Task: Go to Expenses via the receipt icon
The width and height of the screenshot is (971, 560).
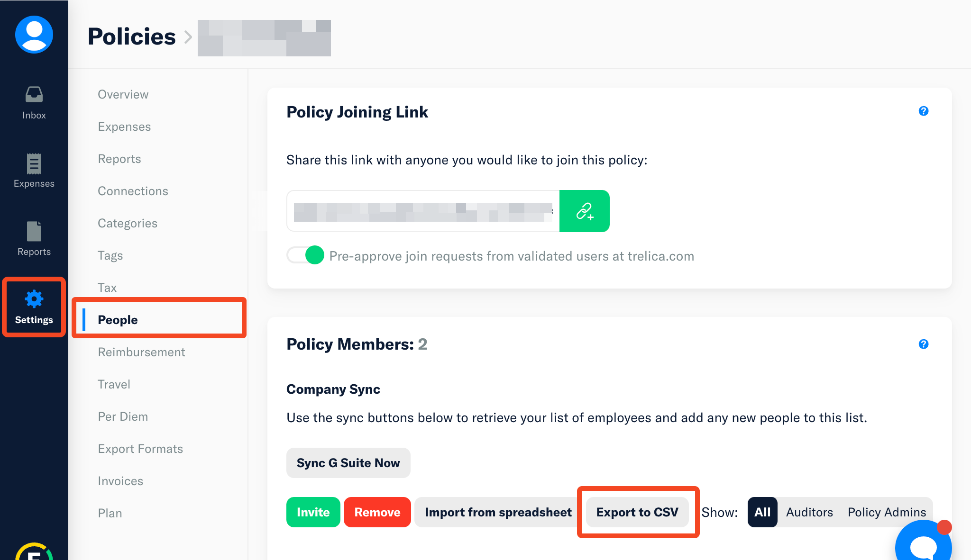Action: tap(34, 170)
